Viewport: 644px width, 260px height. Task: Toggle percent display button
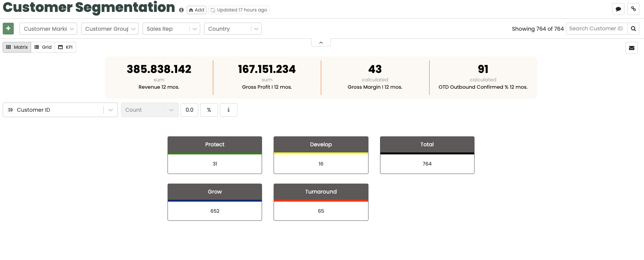coord(209,110)
